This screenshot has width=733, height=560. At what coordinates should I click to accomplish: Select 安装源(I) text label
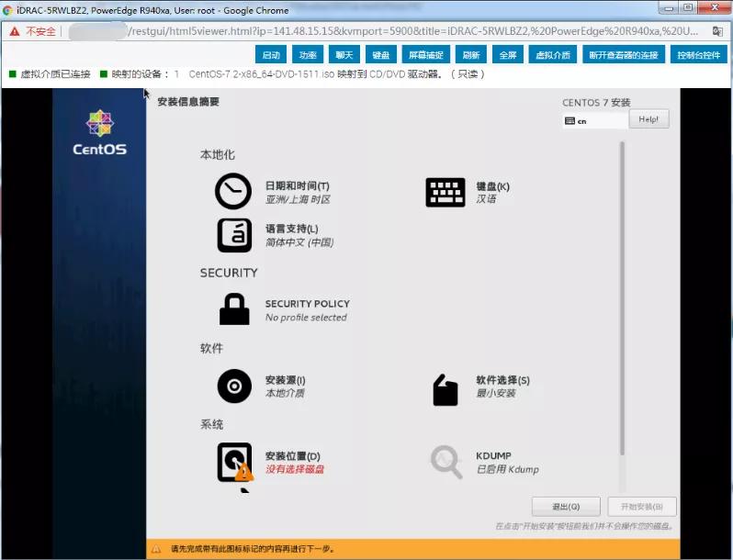tap(285, 380)
